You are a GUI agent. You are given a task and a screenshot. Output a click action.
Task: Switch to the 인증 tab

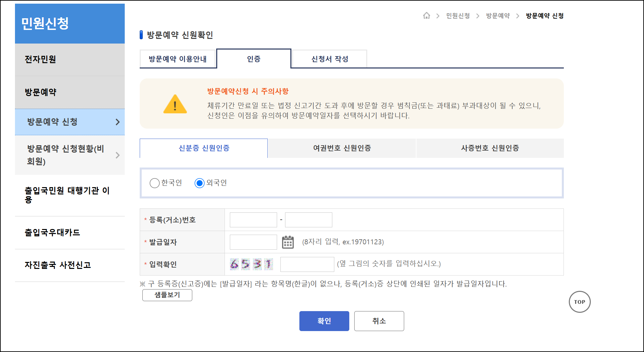point(254,59)
